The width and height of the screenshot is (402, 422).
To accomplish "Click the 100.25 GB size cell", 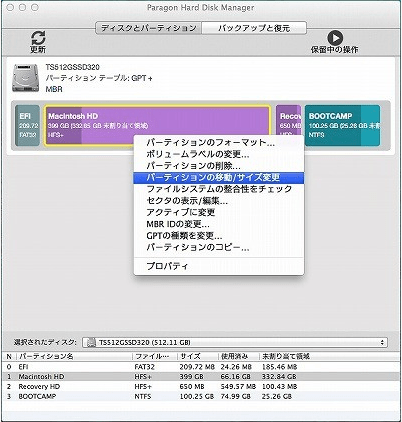I will (197, 396).
